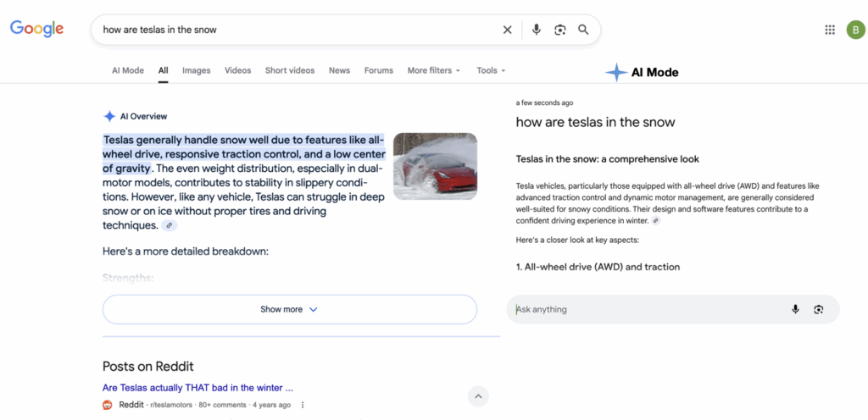Expand More filters dropdown
This screenshot has width=868, height=420.
click(x=434, y=71)
